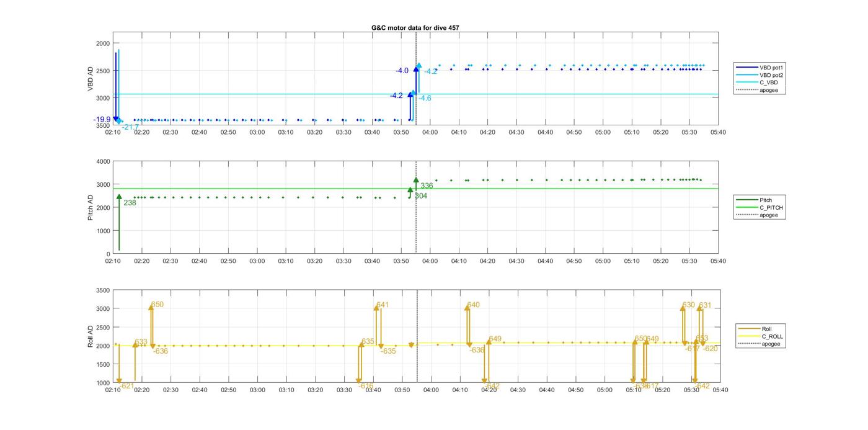Click the light blue '-4.2' label
Screen dimensions: 868x430
431,71
